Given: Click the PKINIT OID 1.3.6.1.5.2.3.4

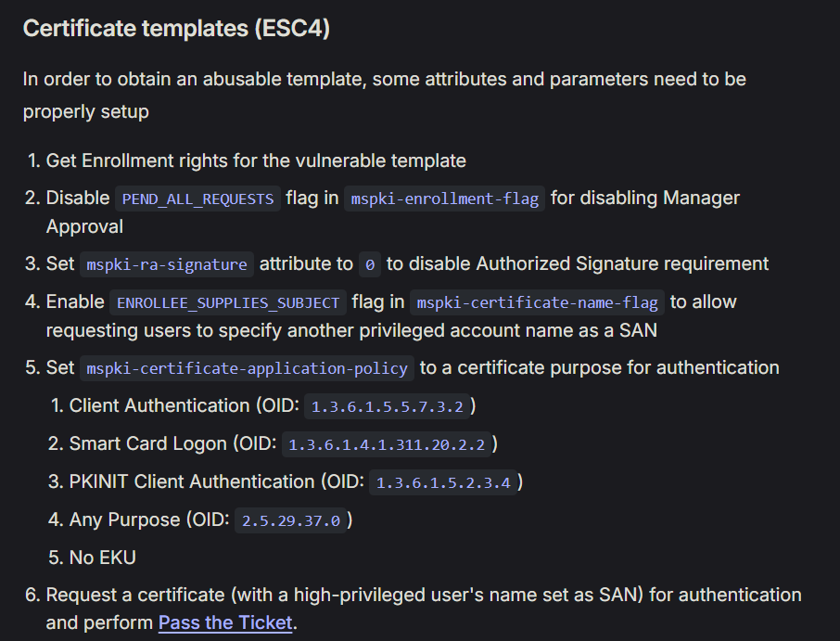Looking at the screenshot, I should [443, 482].
